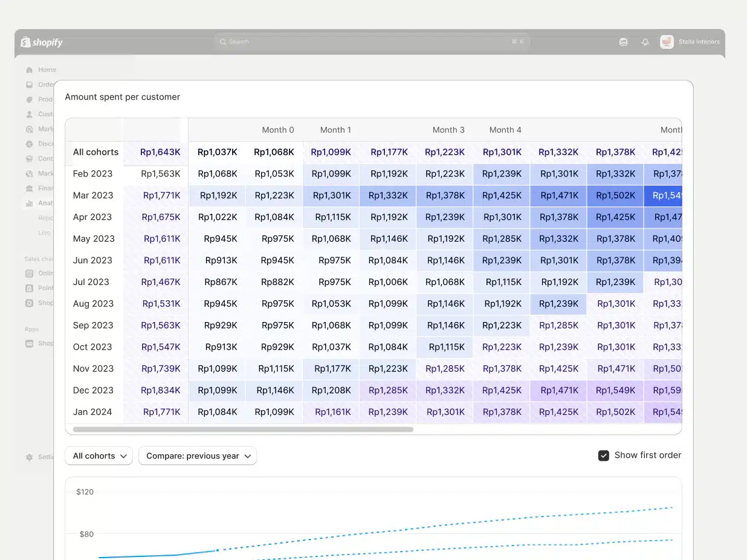747x560 pixels.
Task: Open Live view in the sidebar
Action: tap(45, 233)
